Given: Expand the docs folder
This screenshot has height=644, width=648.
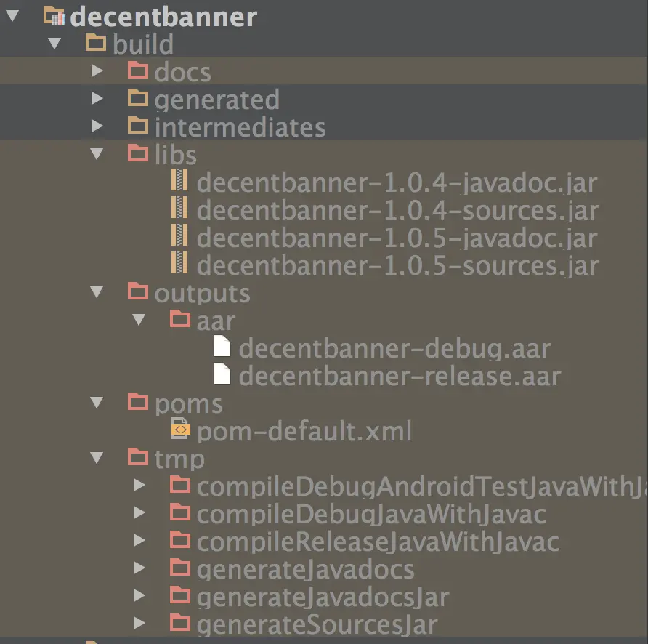Looking at the screenshot, I should 97,71.
